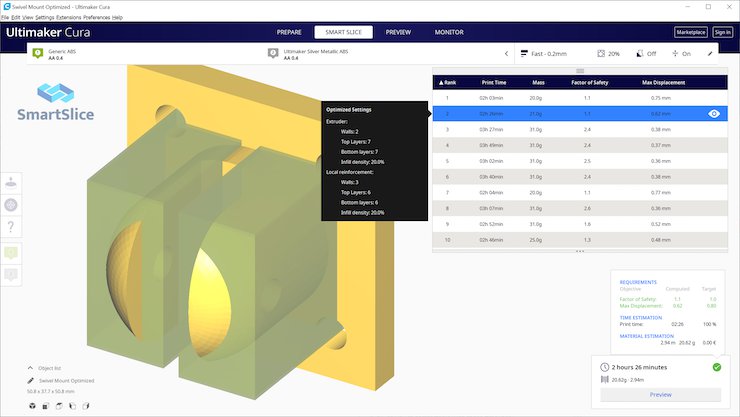The height and width of the screenshot is (417, 740).
Task: Open the question mark help tool
Action: pos(11,226)
